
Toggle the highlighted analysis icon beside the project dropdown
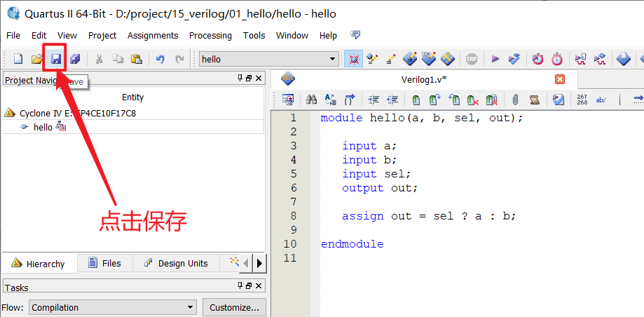pyautogui.click(x=353, y=59)
